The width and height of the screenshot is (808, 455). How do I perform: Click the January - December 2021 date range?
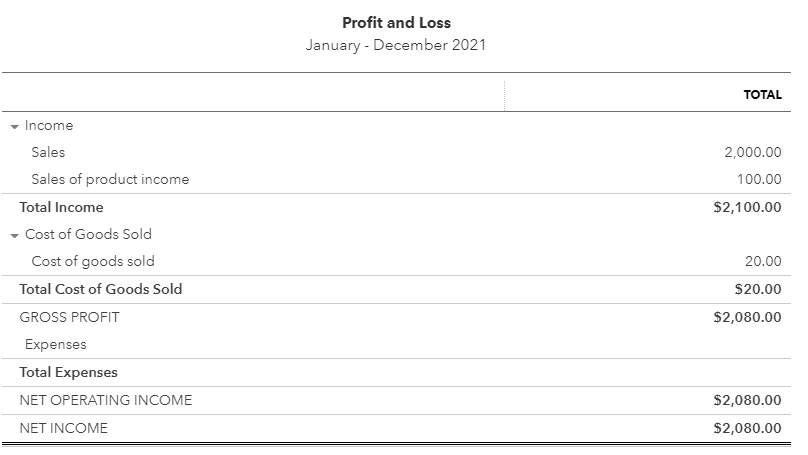pos(396,45)
